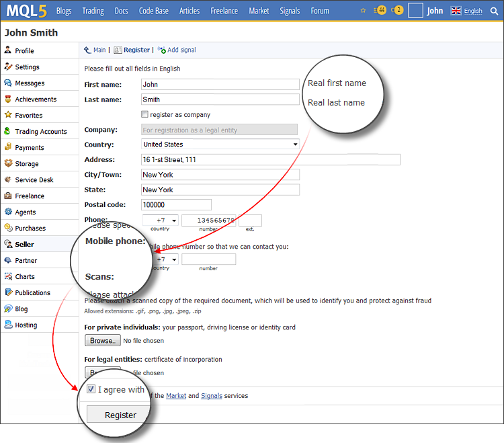The image size is (504, 443).
Task: Click the Payments coins icon
Action: click(x=8, y=147)
